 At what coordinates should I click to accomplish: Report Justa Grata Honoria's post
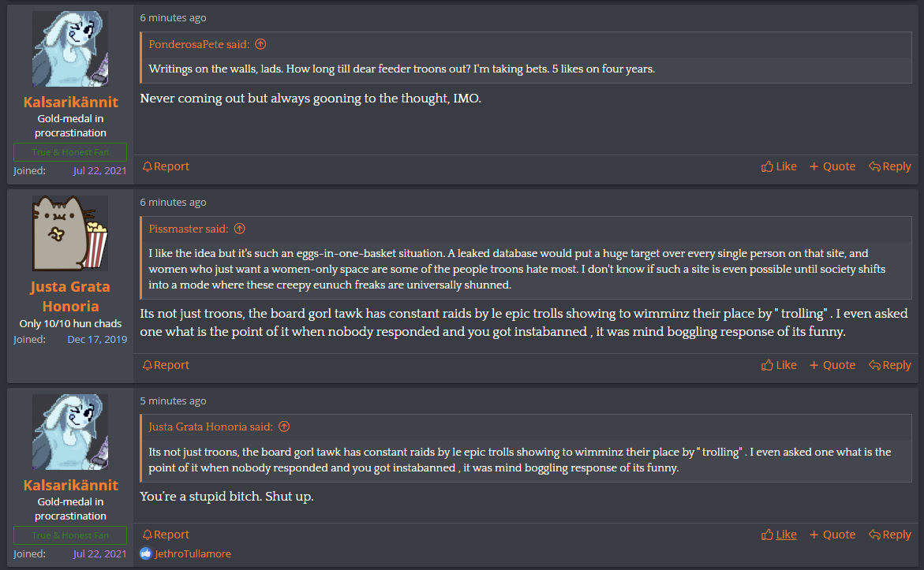[166, 365]
